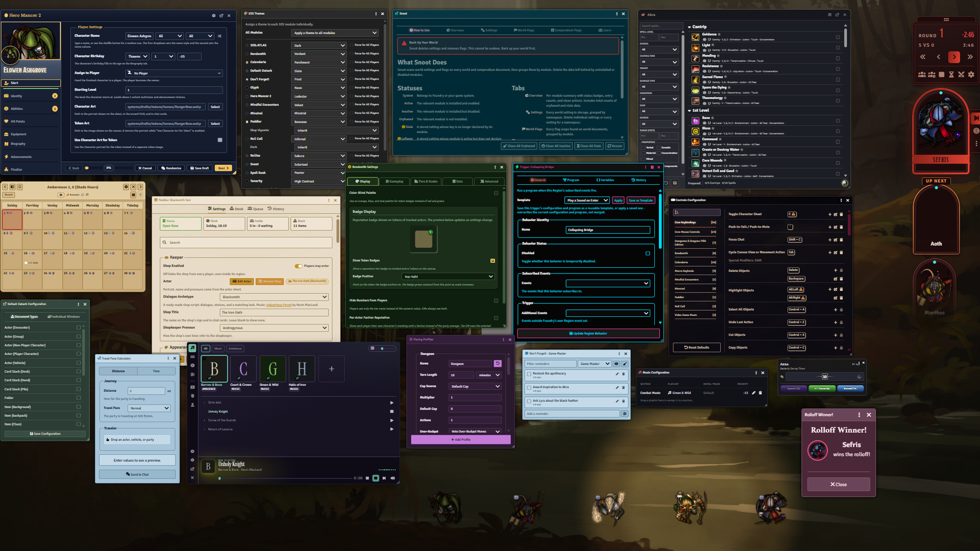The height and width of the screenshot is (551, 980).
Task: Click calendar next month arrow
Action: pyautogui.click(x=140, y=187)
